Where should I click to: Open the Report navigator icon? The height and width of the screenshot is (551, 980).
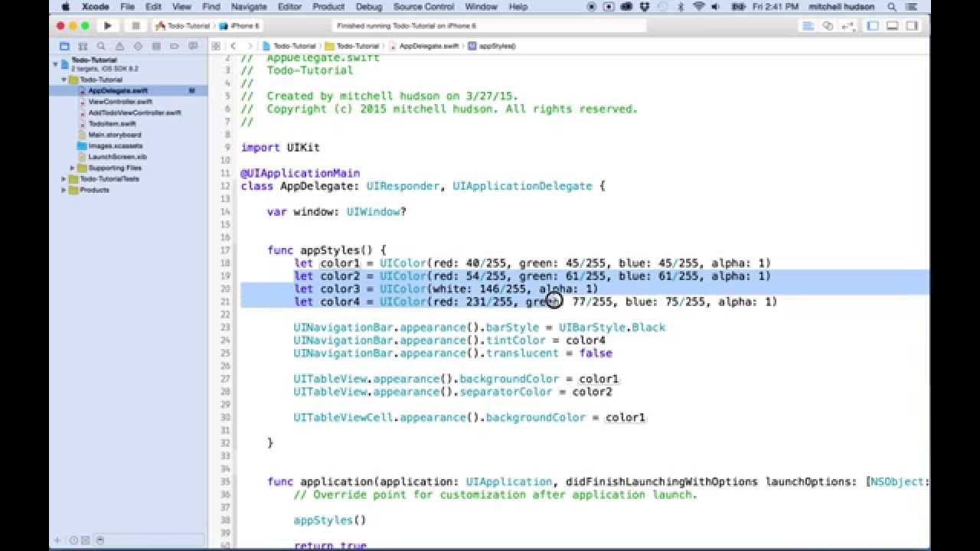tap(193, 47)
